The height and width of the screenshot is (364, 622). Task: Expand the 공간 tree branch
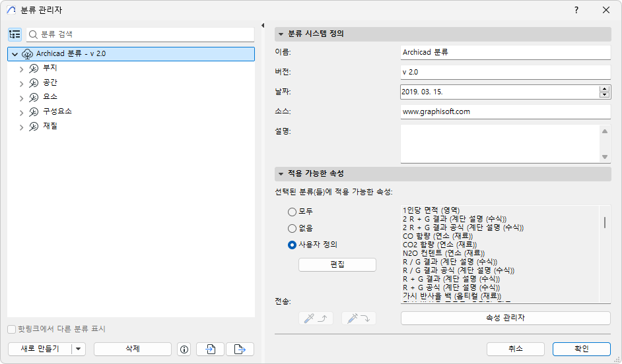pos(21,84)
